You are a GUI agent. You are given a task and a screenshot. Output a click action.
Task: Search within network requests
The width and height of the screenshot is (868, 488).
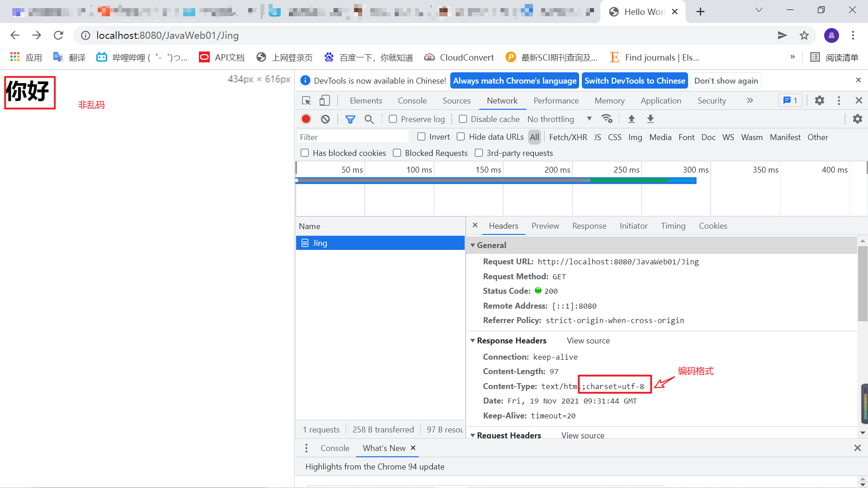pos(369,119)
